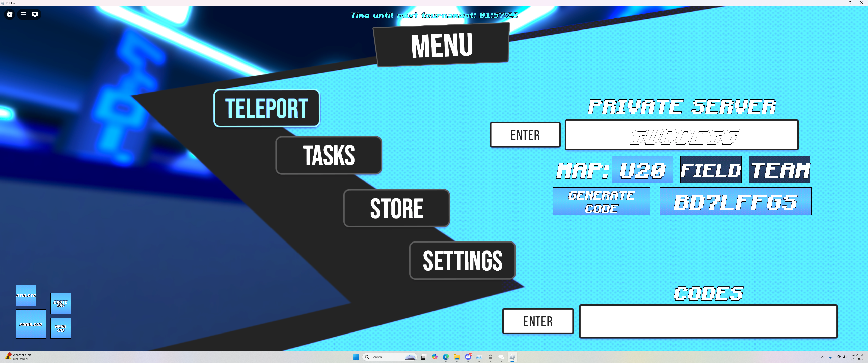The image size is (868, 363).
Task: Click the MENU (M) tile
Action: 61,328
